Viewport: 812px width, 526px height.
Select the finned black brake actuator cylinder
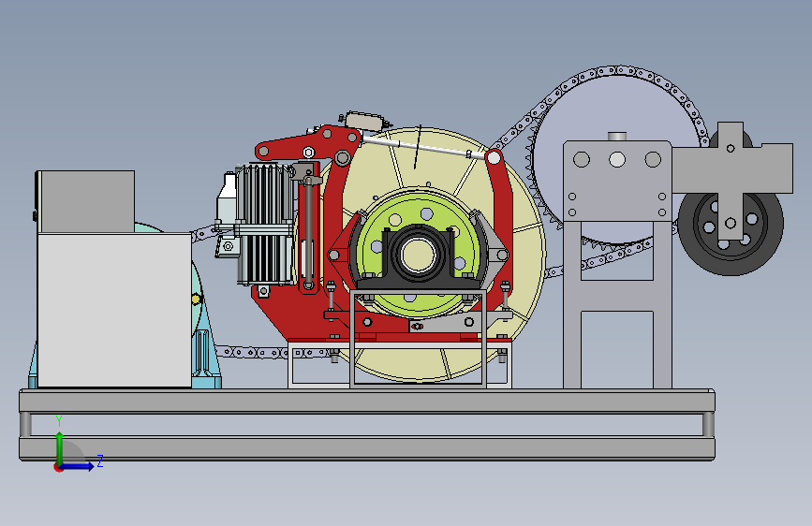(x=265, y=225)
